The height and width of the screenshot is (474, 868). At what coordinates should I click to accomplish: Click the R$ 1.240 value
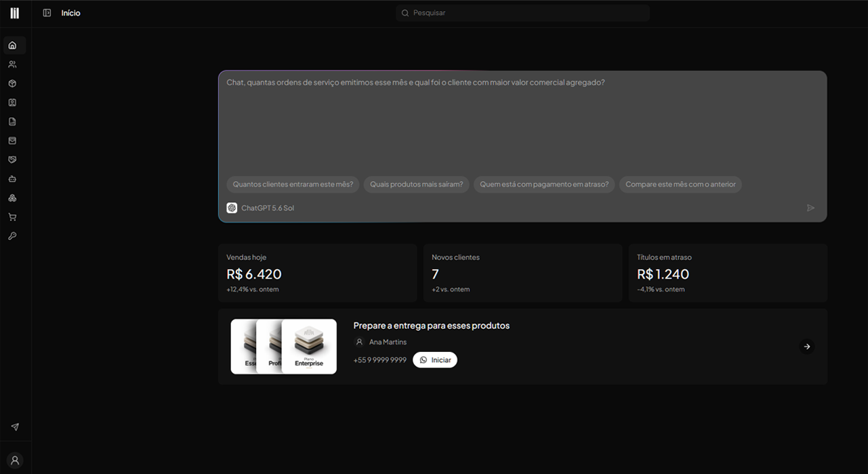(x=663, y=274)
